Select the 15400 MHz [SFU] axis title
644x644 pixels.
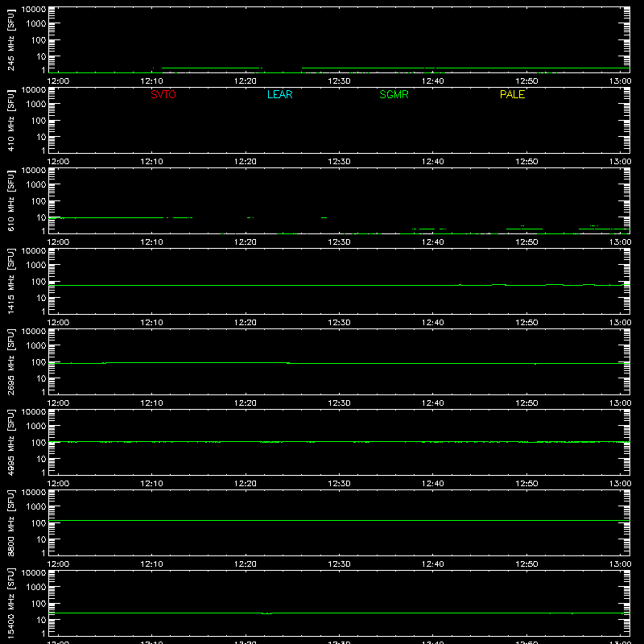pyautogui.click(x=10, y=603)
